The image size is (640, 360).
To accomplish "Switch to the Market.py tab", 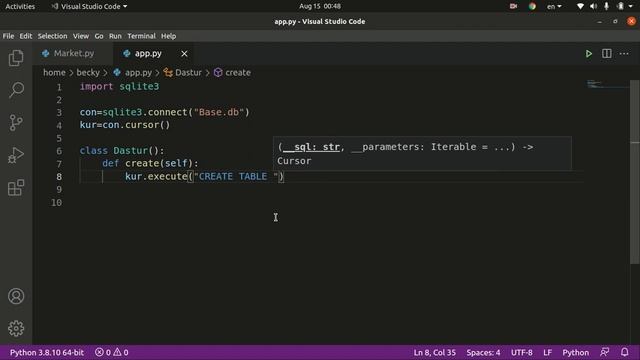I will 73,53.
